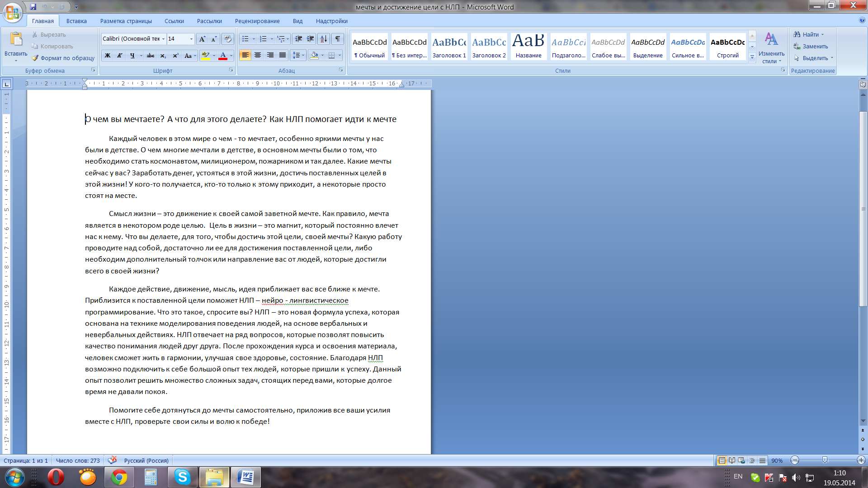
Task: Cut selection with the Вырезать button
Action: [x=49, y=34]
